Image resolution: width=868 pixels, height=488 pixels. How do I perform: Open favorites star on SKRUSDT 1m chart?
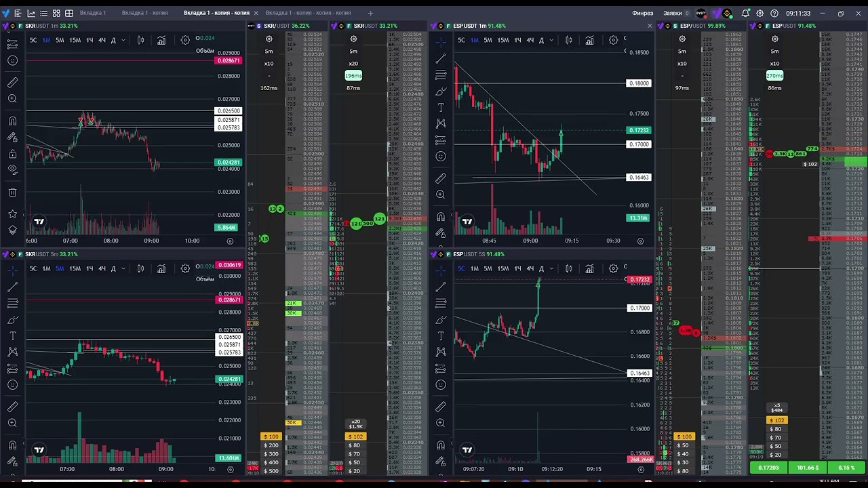pos(12,213)
